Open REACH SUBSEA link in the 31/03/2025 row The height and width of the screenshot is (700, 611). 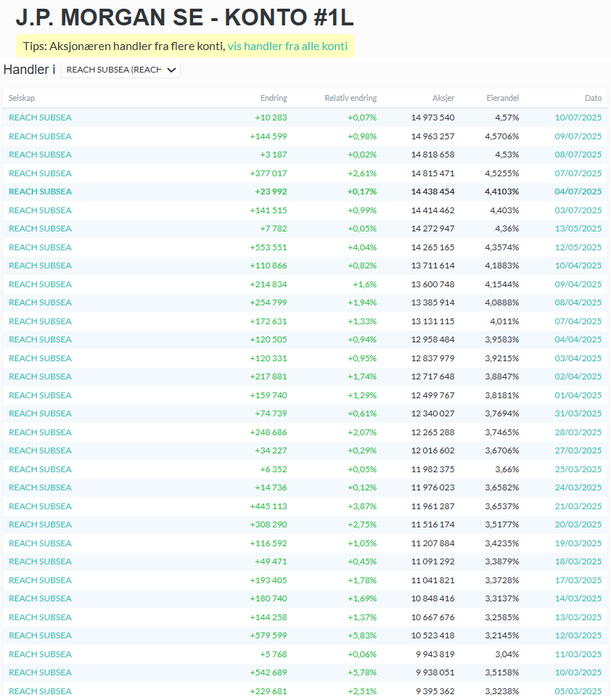[40, 414]
